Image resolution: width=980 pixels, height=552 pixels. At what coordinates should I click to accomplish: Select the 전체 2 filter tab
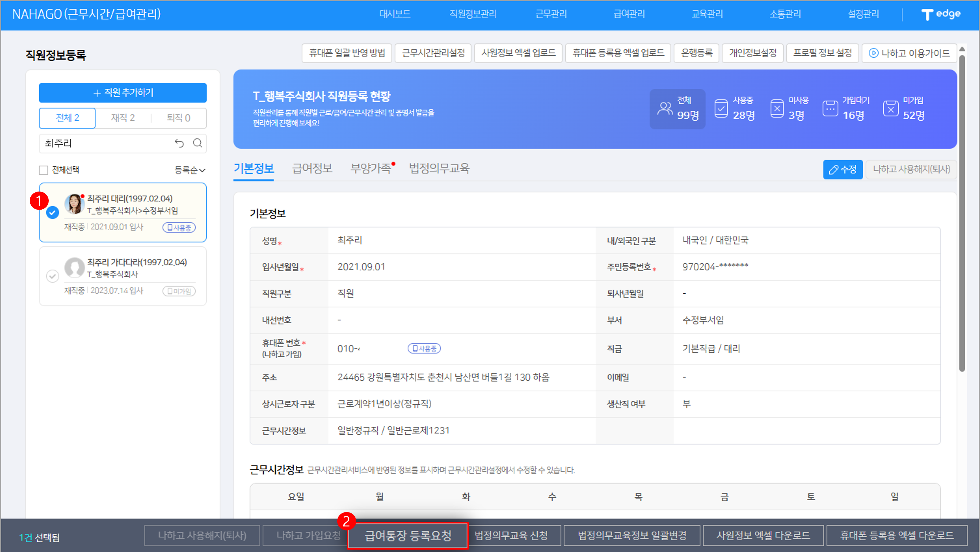(67, 118)
